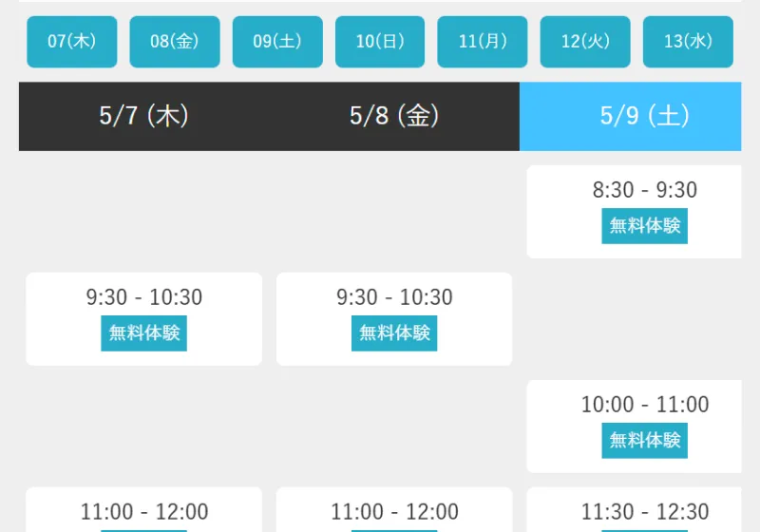760x532 pixels.
Task: Go to date 13(水)
Action: [688, 42]
